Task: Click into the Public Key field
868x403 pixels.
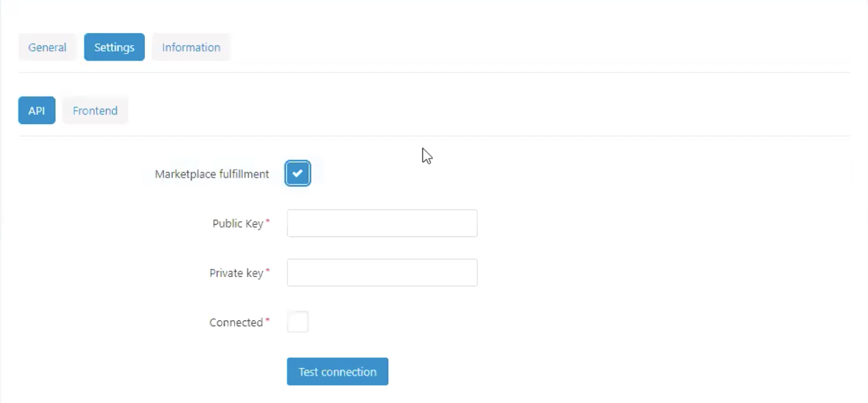Action: [382, 223]
